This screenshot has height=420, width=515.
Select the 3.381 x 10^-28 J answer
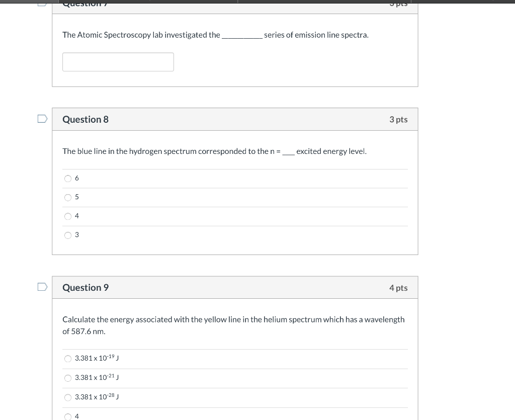[68, 397]
